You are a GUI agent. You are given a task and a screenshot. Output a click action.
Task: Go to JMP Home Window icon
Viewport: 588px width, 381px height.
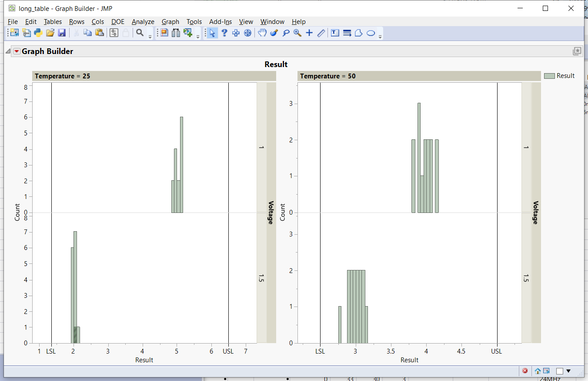pos(538,371)
